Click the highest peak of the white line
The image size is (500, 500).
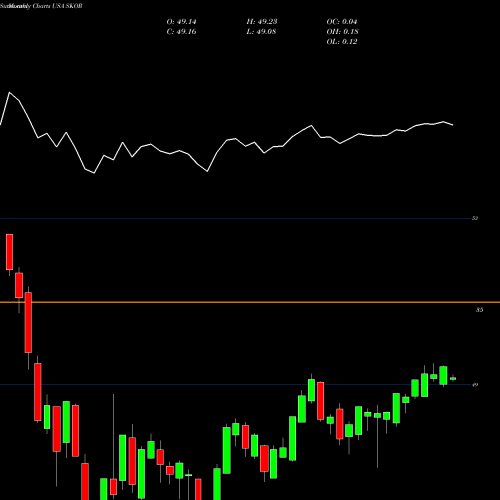click(x=9, y=92)
